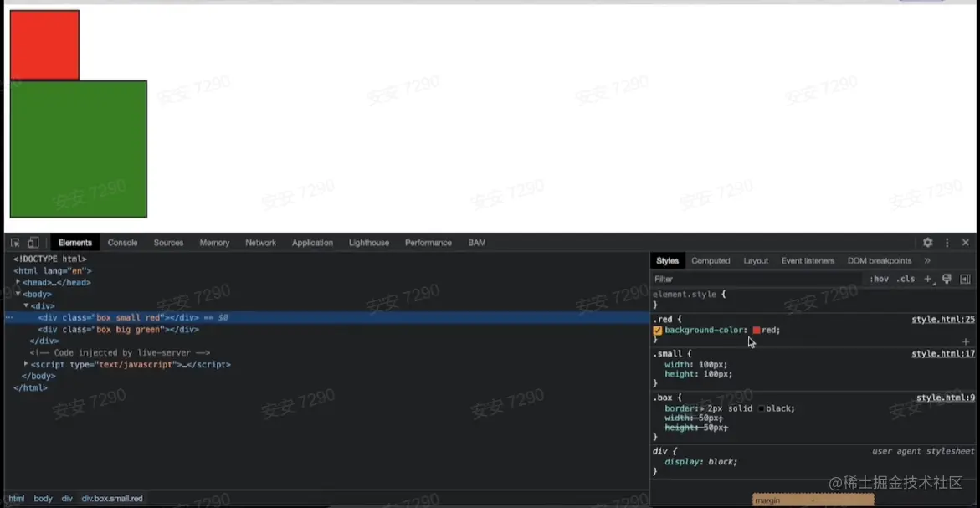Open style.html:17 source link

click(942, 354)
